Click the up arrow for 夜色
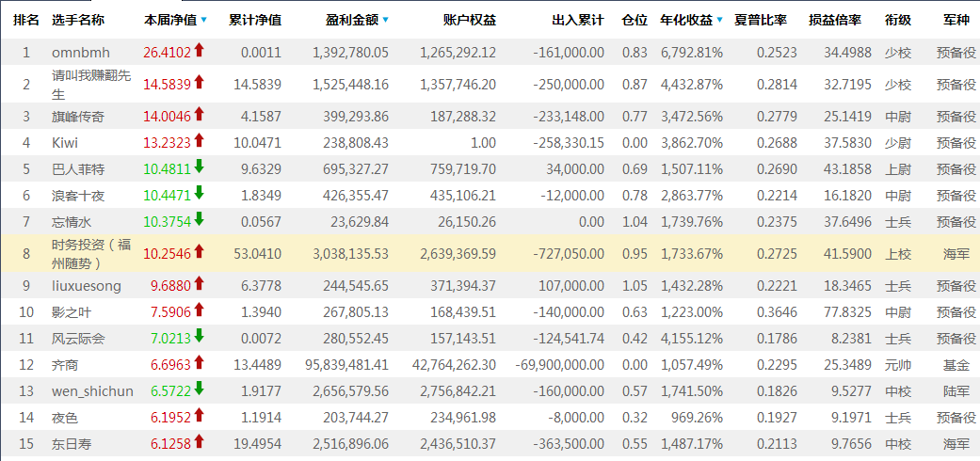Image resolution: width=980 pixels, height=461 pixels. (x=200, y=416)
